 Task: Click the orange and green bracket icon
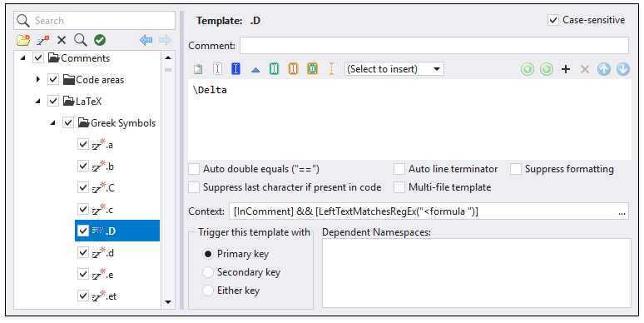pyautogui.click(x=312, y=68)
